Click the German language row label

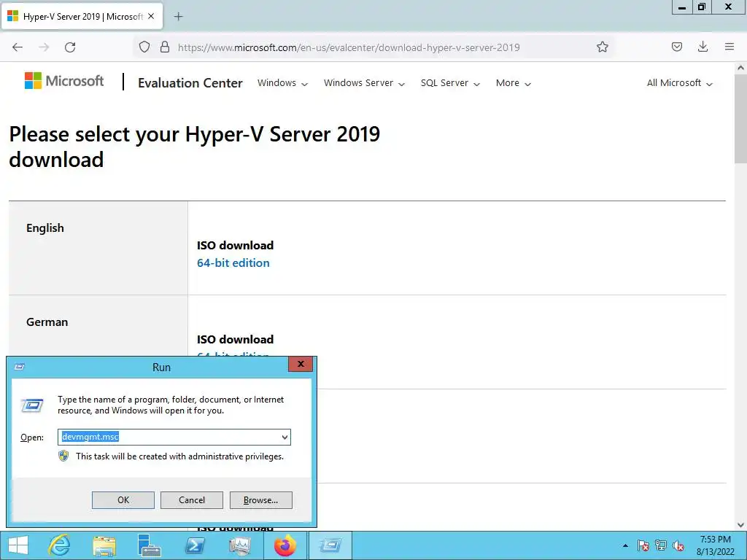47,322
